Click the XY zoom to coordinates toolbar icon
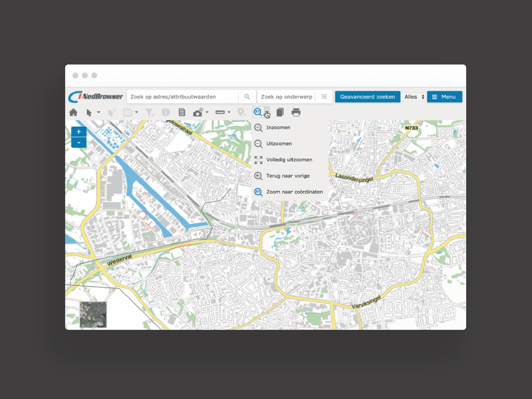Image resolution: width=532 pixels, height=399 pixels. pyautogui.click(x=258, y=112)
